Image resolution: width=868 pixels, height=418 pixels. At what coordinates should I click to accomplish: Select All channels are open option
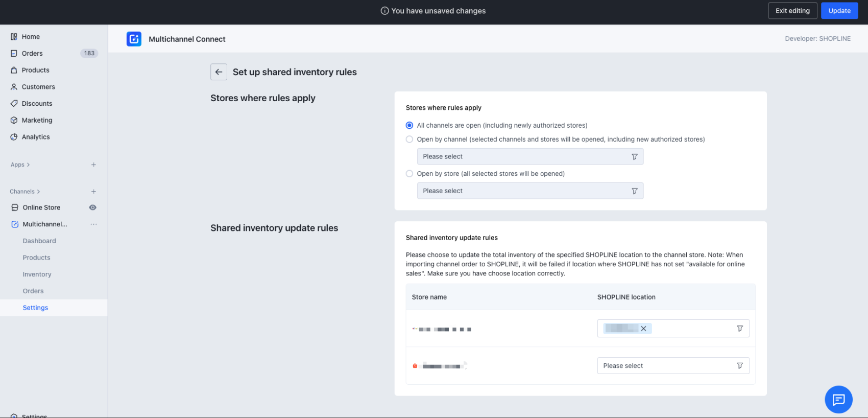click(409, 125)
